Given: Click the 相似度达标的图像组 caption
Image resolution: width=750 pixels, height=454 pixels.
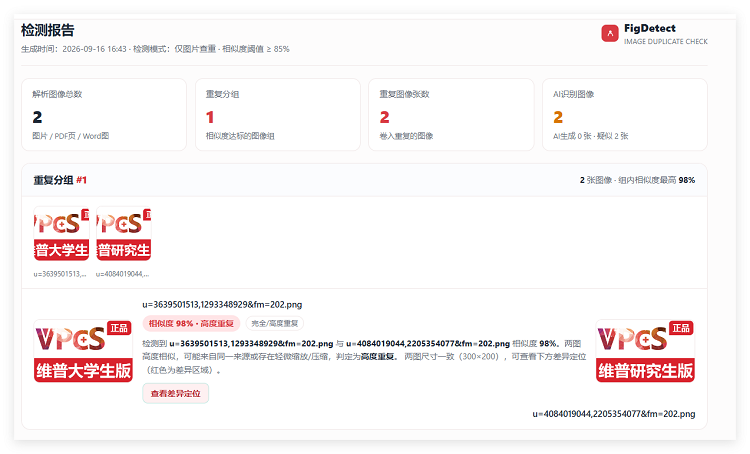Looking at the screenshot, I should pos(240,136).
